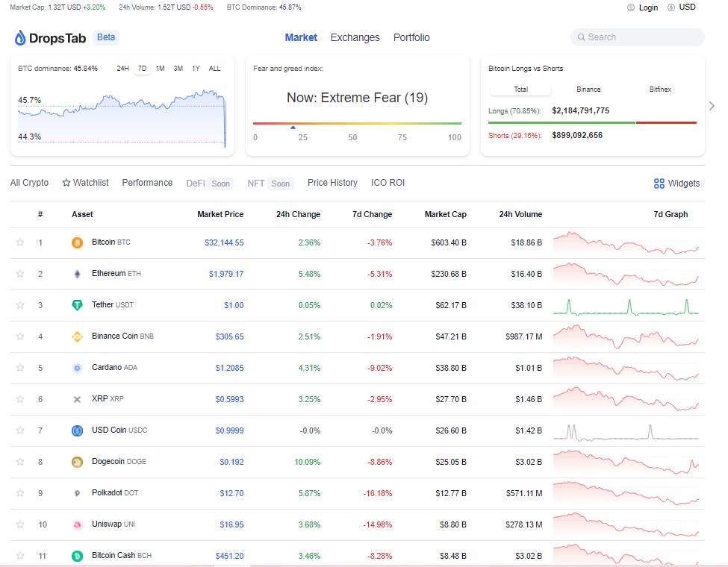Favorite Cardano with its star
Screen dimensions: 728x567
20,368
